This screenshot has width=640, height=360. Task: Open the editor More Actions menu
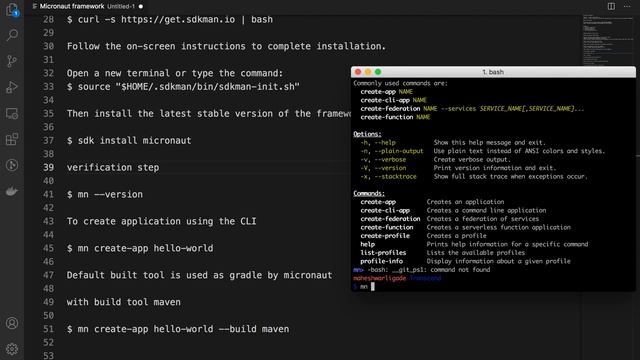click(627, 6)
